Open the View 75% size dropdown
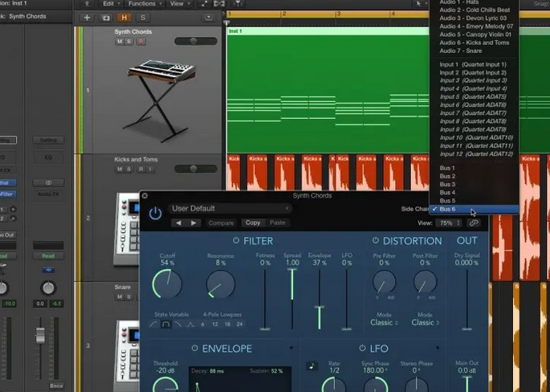Image resolution: width=550 pixels, height=392 pixels. pos(449,223)
